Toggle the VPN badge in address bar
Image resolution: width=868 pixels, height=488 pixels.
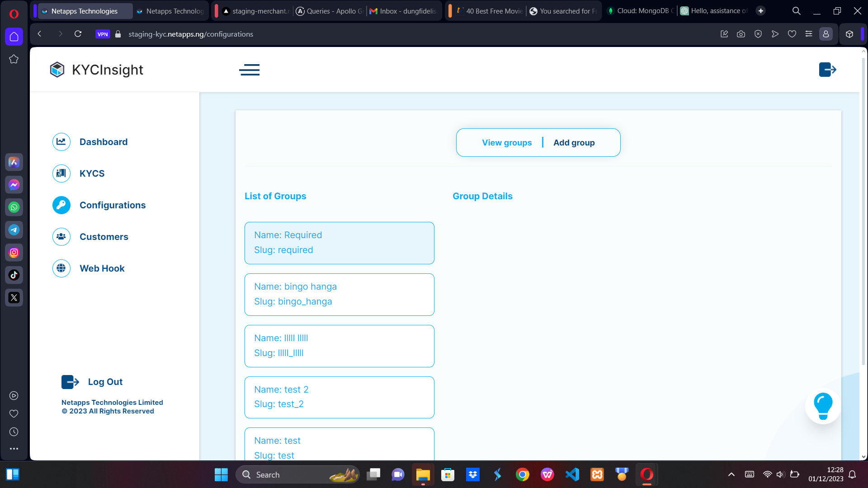coord(103,34)
